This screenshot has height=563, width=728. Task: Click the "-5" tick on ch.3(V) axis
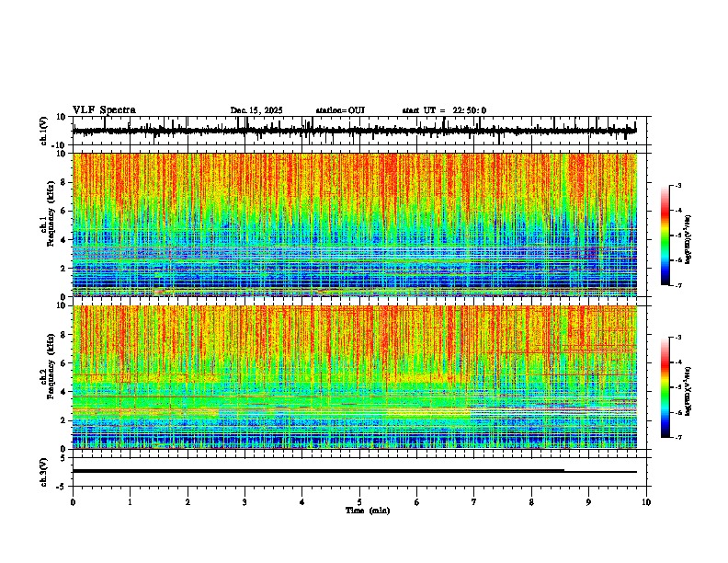point(62,487)
